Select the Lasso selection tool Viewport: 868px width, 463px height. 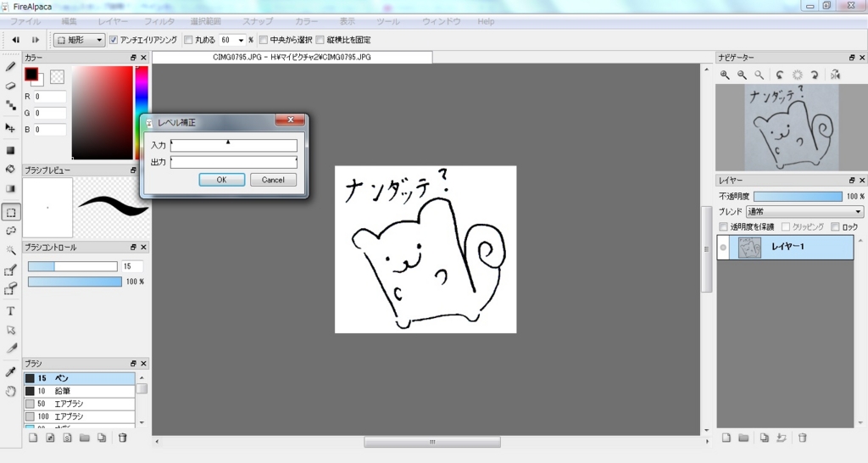coord(10,231)
